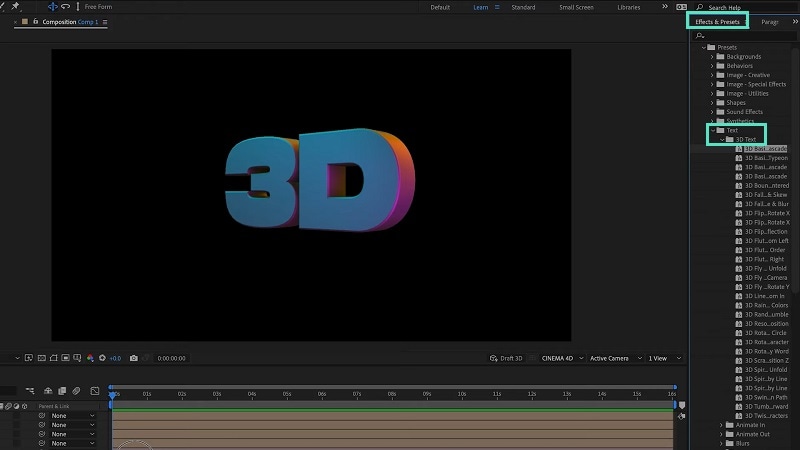The height and width of the screenshot is (450, 800).
Task: Click the composition mini-flowchart icon
Action: pos(30,391)
